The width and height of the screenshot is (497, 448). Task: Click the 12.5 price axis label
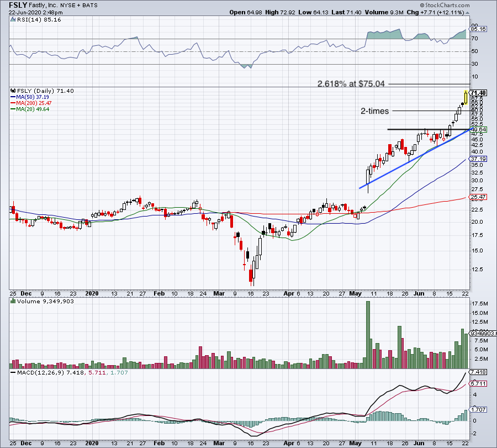pos(477,269)
